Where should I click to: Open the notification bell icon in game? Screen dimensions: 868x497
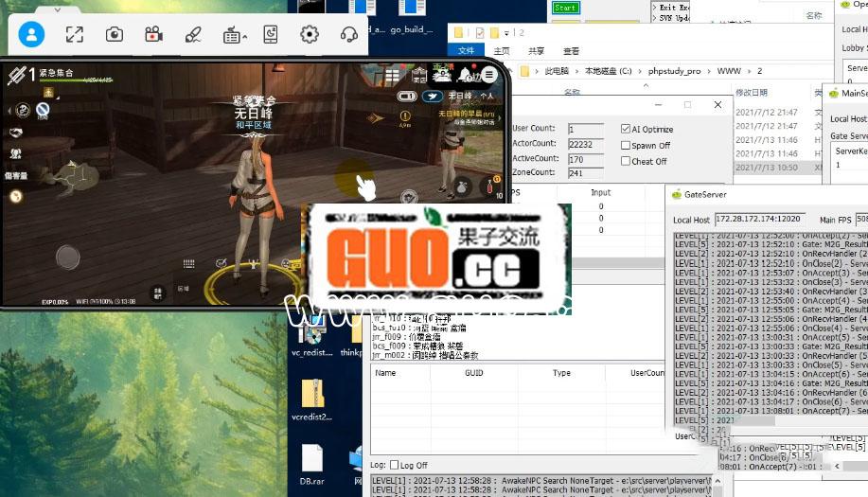(x=467, y=74)
